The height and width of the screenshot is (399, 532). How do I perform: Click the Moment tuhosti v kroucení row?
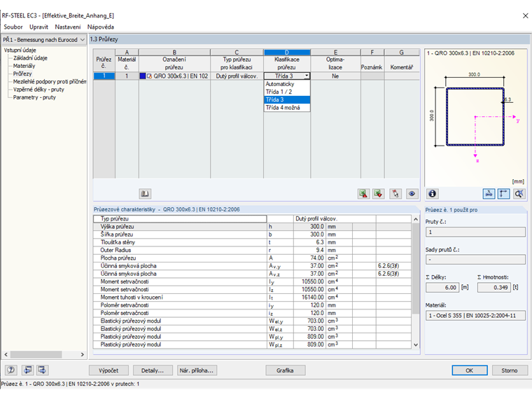[x=252, y=297]
